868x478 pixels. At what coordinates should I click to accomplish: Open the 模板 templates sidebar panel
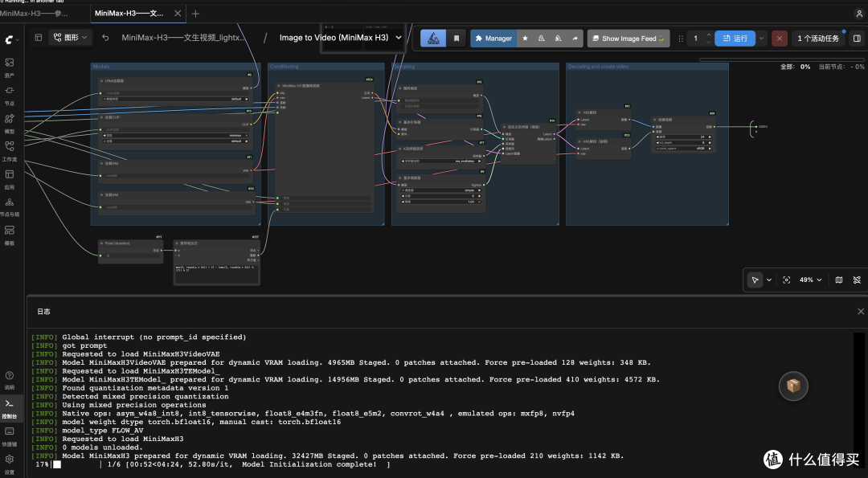click(10, 235)
